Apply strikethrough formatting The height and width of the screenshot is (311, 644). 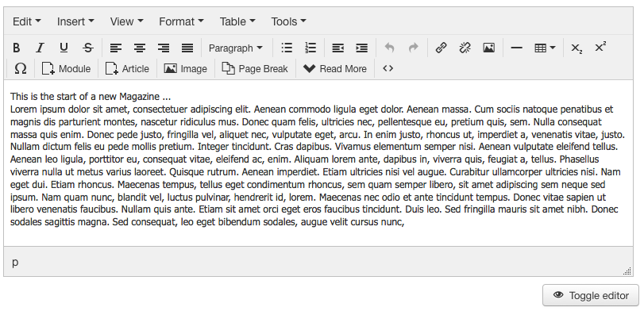click(x=88, y=48)
